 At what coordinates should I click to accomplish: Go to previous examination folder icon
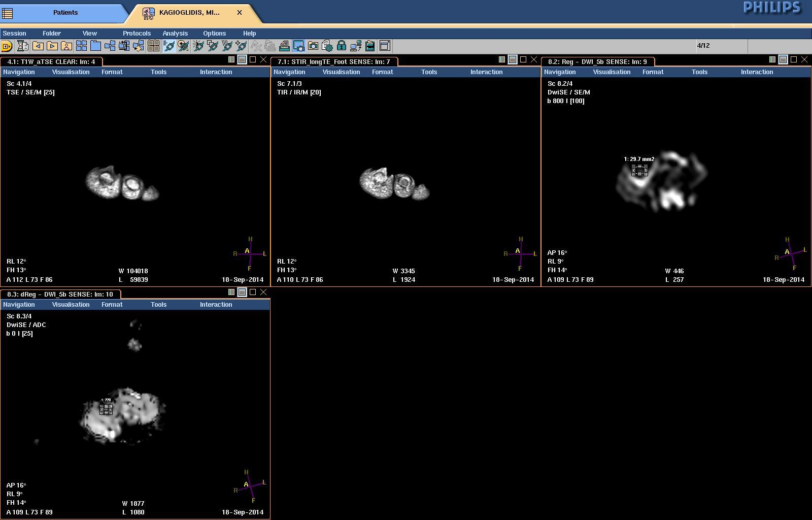coord(38,46)
